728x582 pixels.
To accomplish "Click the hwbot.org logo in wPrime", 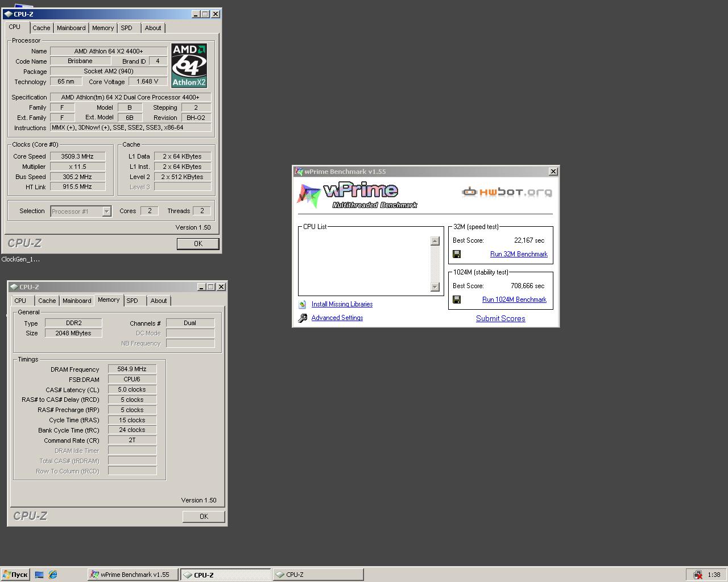I will click(x=507, y=192).
